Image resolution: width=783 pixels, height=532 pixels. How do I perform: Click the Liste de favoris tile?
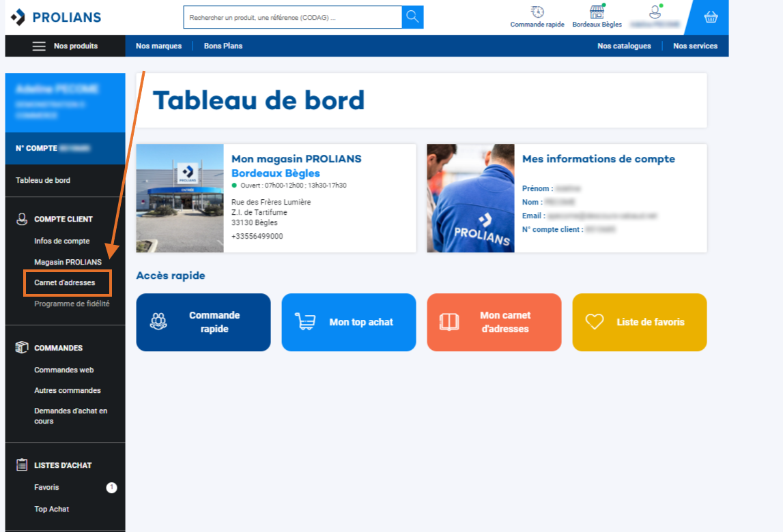point(639,323)
